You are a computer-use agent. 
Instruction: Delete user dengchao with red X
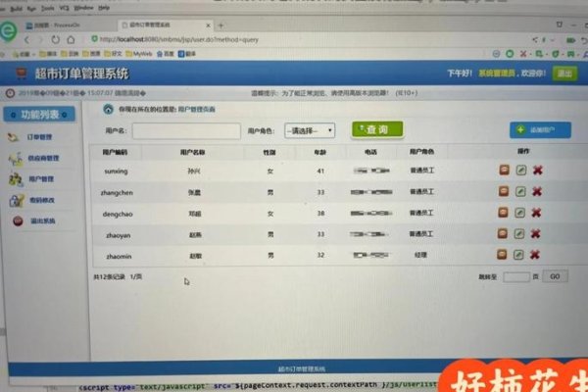point(536,213)
